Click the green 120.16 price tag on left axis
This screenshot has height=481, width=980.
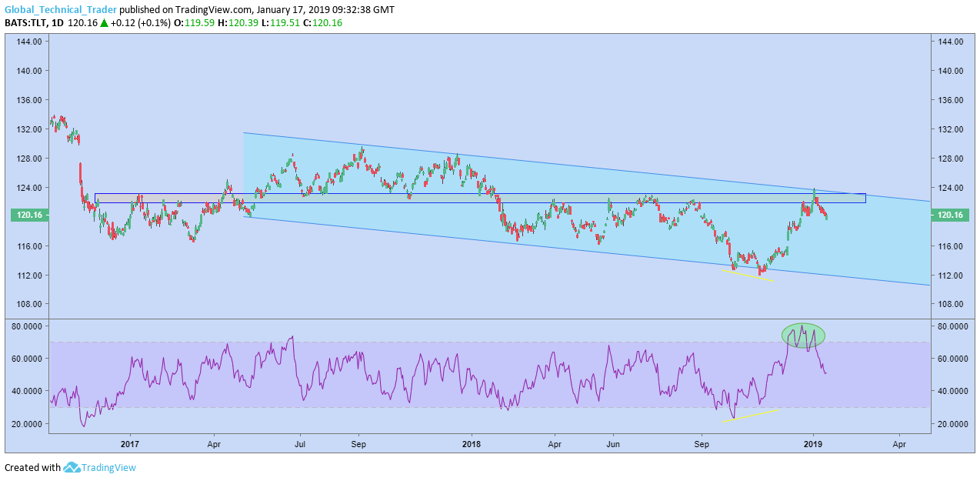click(x=28, y=216)
